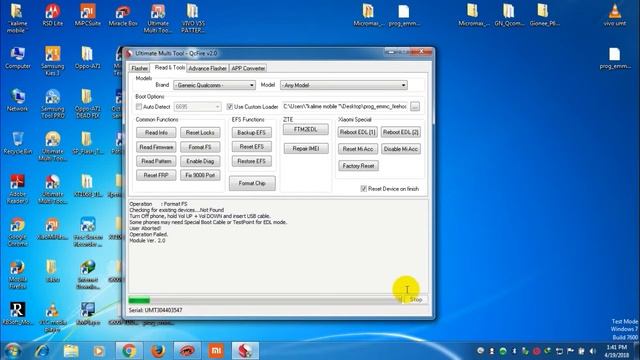Enable the Auto Detect checkbox
Screen dimensions: 640x360
click(139, 107)
